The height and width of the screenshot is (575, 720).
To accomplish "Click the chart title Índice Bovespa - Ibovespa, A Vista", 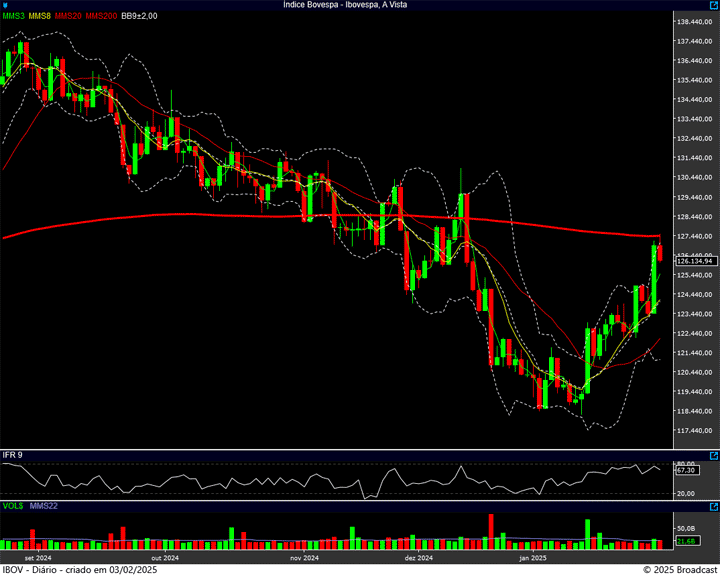I will point(345,5).
